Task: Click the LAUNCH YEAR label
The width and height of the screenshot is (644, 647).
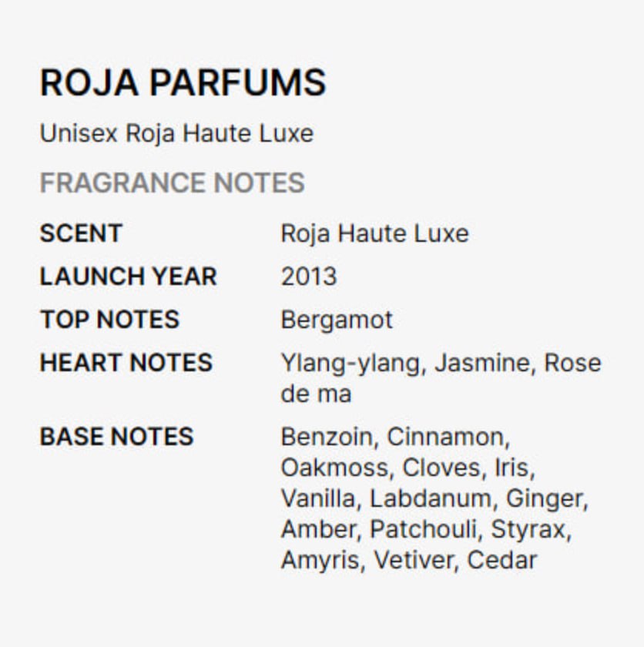Action: (128, 277)
